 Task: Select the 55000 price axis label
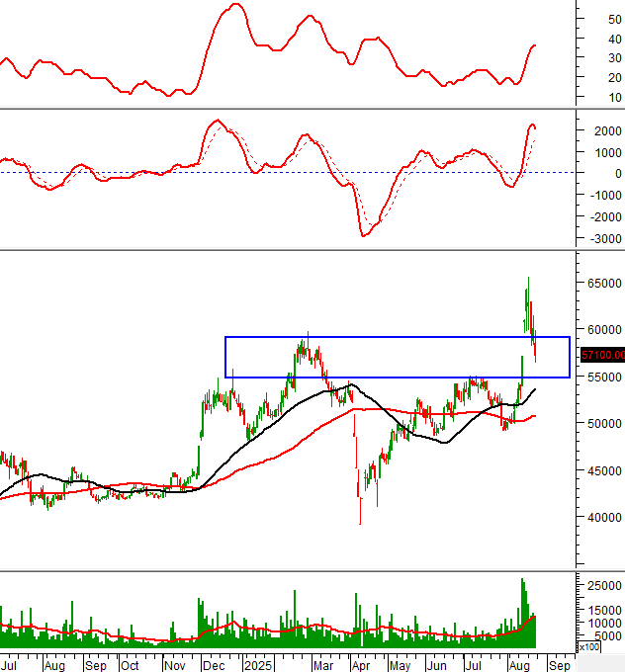pyautogui.click(x=604, y=377)
